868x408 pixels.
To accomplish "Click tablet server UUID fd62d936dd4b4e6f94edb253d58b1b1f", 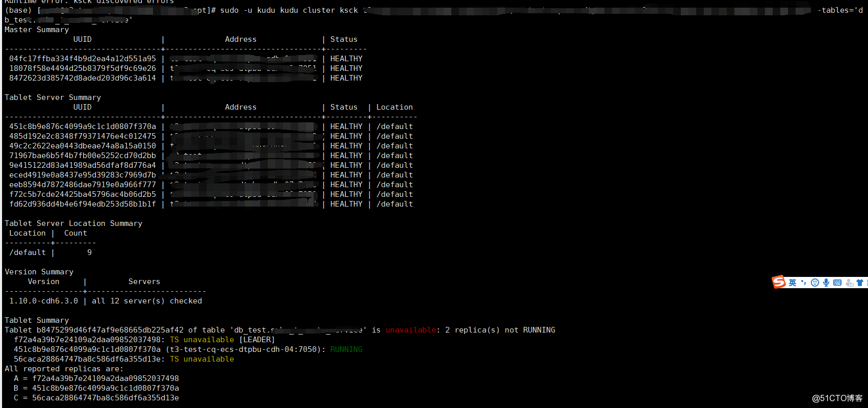I will [83, 204].
